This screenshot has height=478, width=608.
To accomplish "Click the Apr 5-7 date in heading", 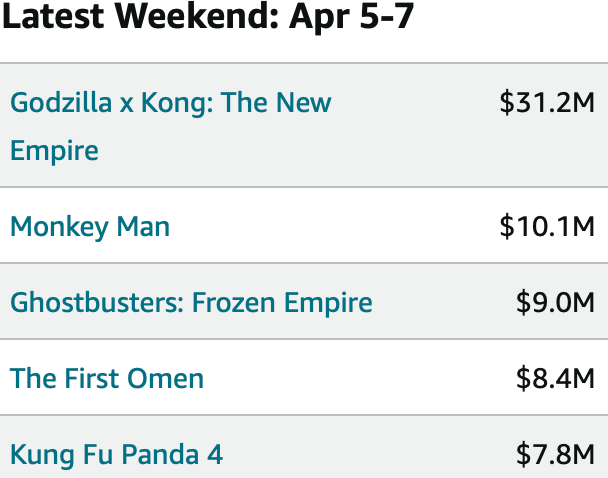I will (x=352, y=17).
